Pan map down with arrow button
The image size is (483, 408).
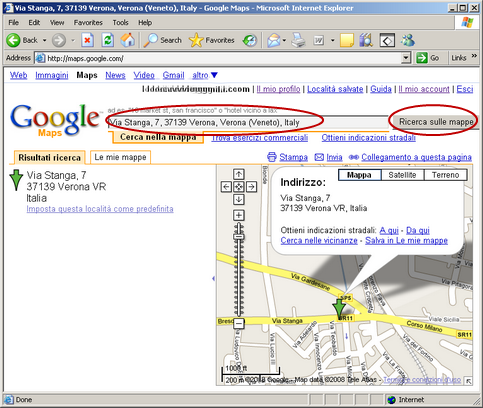tap(239, 199)
